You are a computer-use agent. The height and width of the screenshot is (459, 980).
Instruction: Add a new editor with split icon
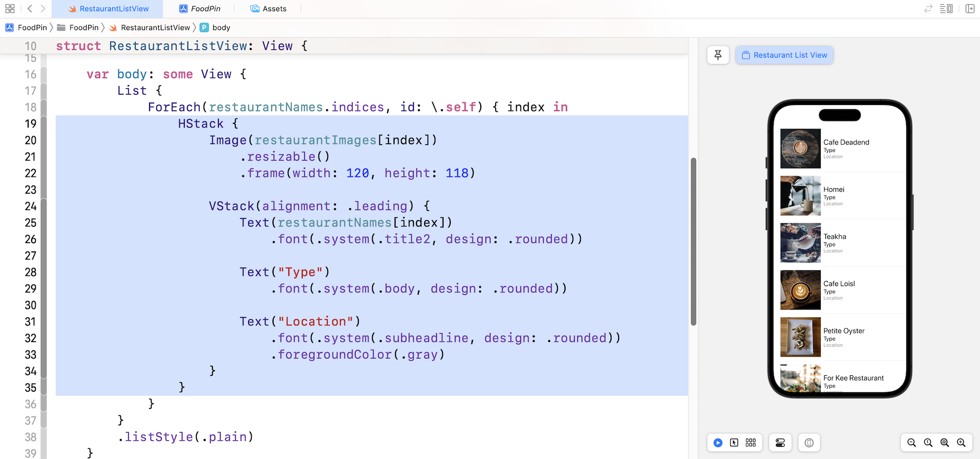tap(969, 9)
